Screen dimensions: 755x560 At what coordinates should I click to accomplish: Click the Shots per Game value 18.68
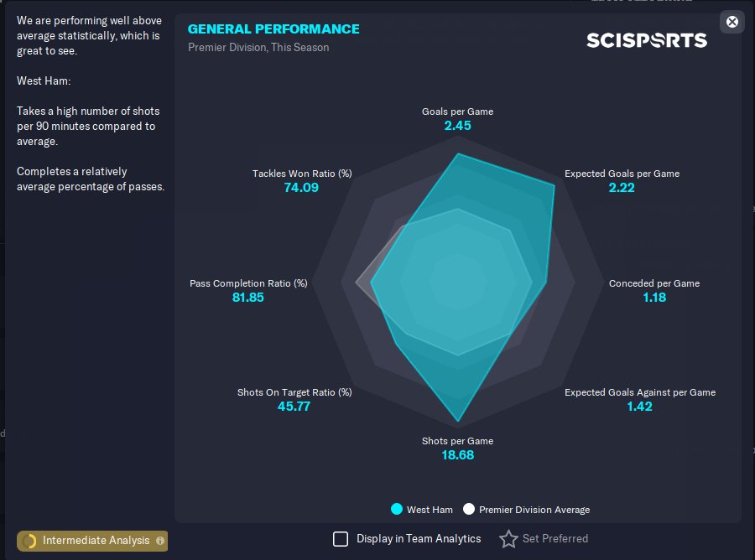(x=457, y=455)
